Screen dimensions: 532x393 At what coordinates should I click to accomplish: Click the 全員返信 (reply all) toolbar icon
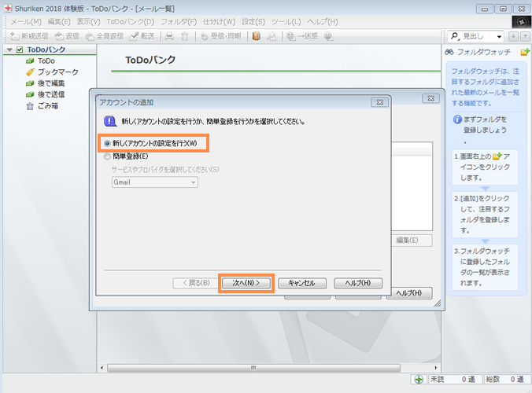point(91,36)
